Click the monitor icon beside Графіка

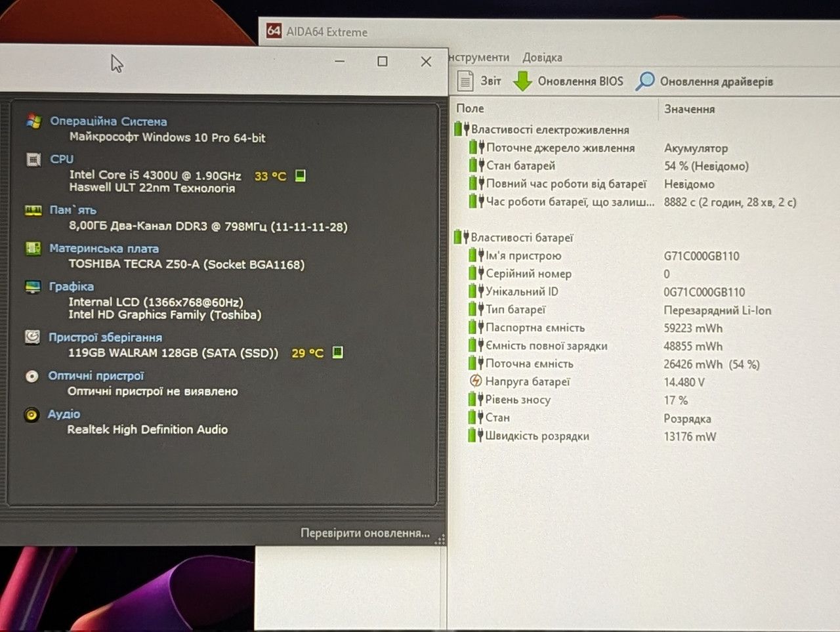tap(32, 287)
